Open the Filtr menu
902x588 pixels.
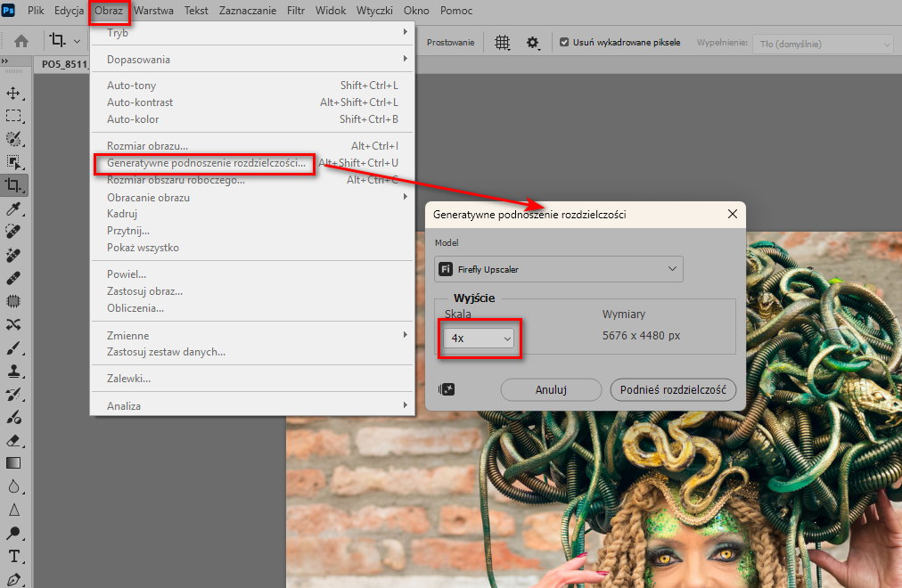[x=296, y=11]
